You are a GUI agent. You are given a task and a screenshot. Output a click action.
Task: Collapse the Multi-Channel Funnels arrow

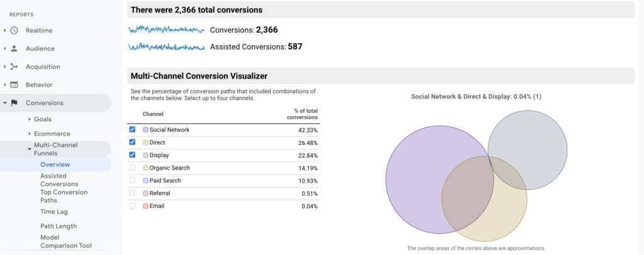click(x=30, y=149)
